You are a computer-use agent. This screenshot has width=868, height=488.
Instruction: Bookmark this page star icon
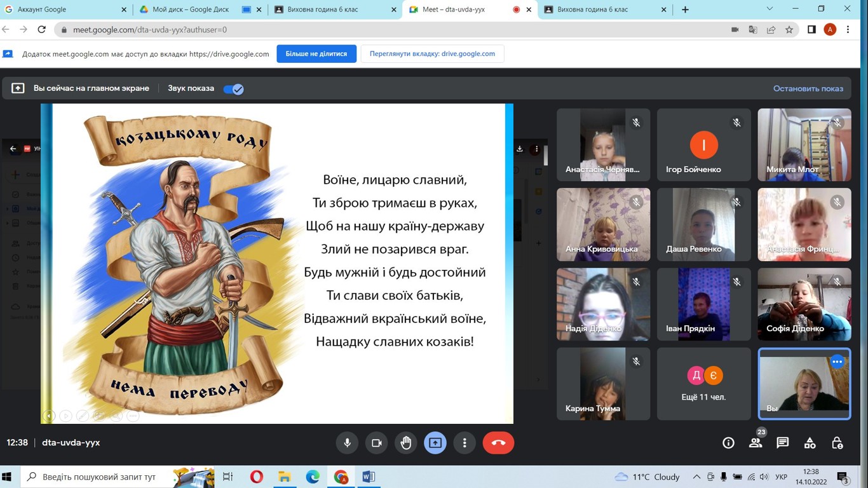point(789,29)
